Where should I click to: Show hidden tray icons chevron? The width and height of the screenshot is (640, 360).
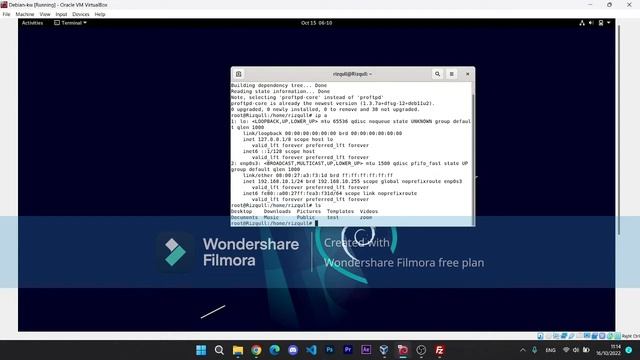(x=522, y=350)
